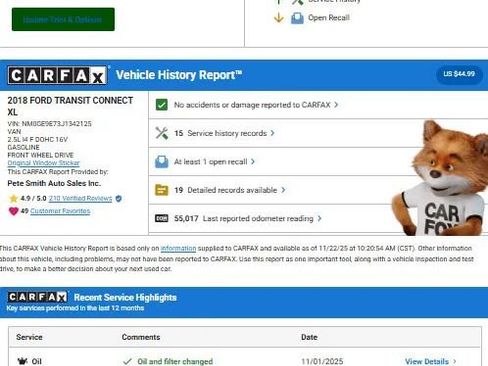This screenshot has height=366, width=488.
Task: Open 55,017 Last reported odometer reading
Action: 244,218
